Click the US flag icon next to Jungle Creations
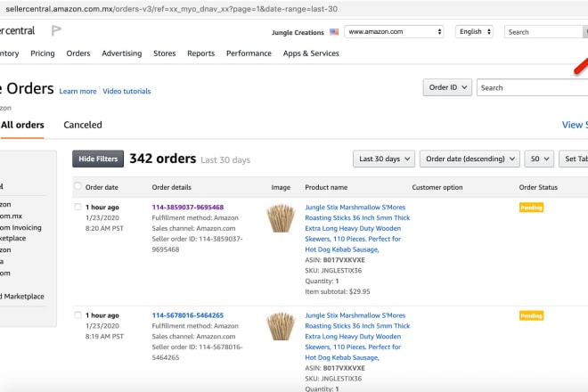Screen dimensions: 588x392 [x=334, y=32]
